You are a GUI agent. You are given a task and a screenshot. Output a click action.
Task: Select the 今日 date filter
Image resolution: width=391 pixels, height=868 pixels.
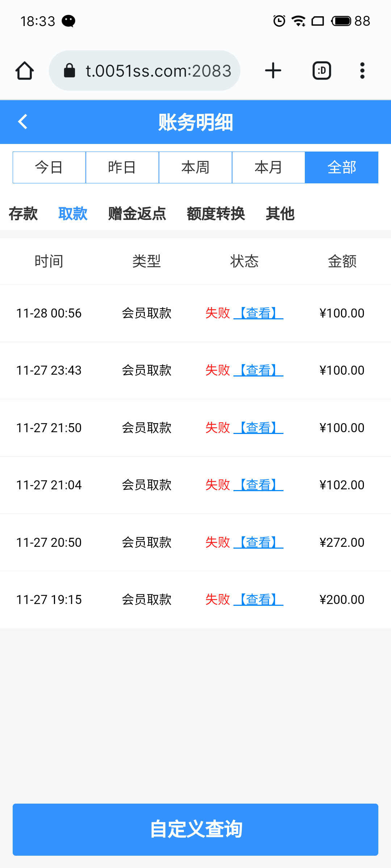(49, 167)
